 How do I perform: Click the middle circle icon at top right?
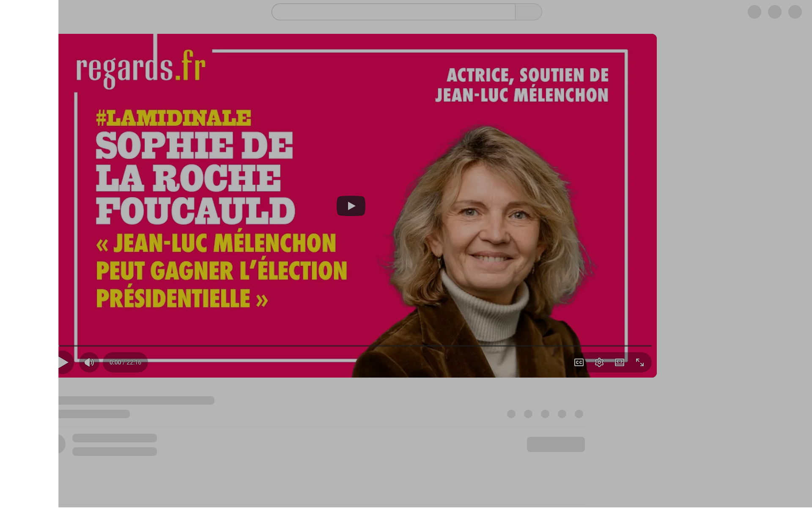click(775, 12)
